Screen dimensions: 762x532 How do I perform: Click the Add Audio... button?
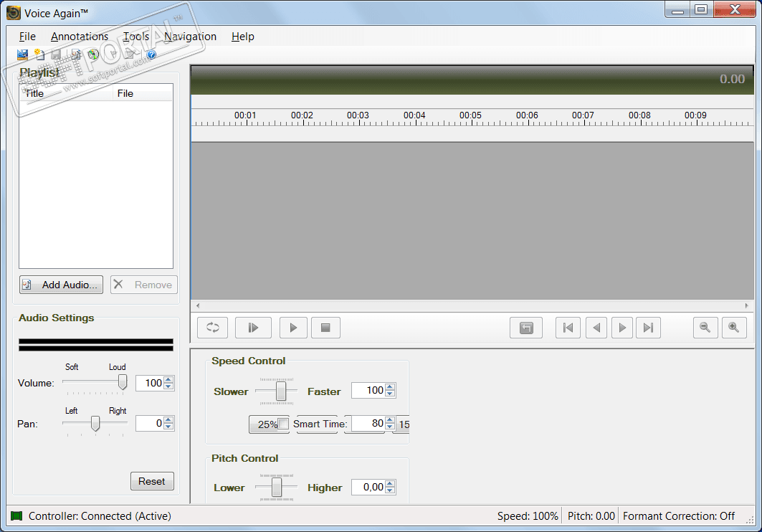[61, 285]
